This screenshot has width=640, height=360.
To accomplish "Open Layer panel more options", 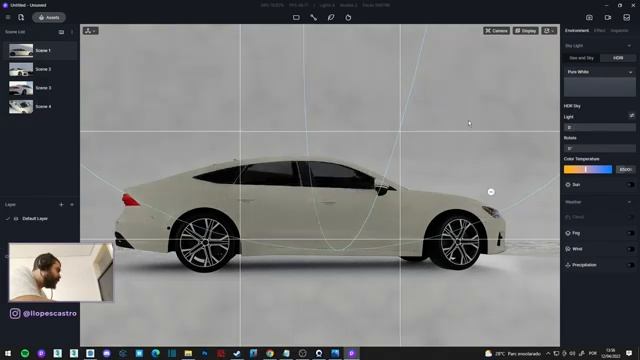I will click(72, 204).
